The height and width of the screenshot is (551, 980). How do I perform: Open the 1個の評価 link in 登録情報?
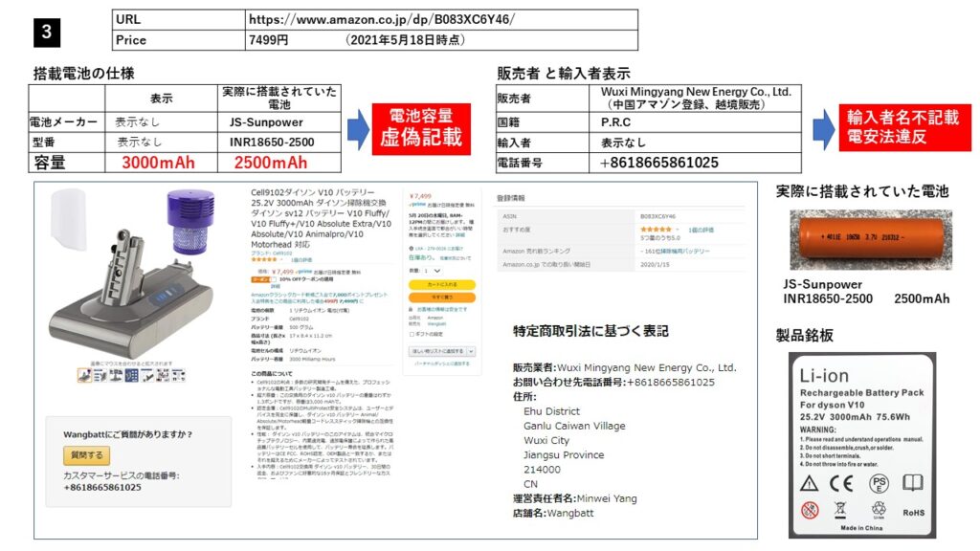point(700,230)
